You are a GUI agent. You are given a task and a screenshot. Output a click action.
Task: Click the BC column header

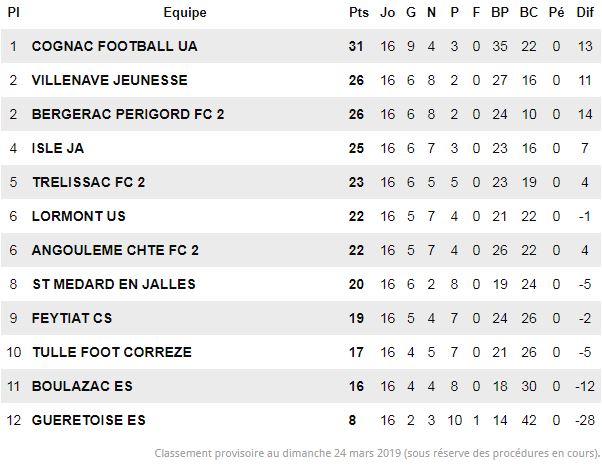(529, 12)
